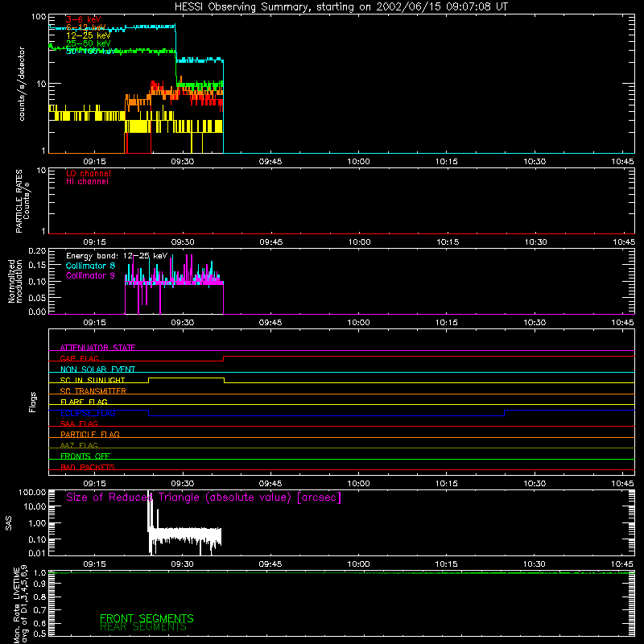Click the 0.20 tick on the modulation axis

(37, 250)
